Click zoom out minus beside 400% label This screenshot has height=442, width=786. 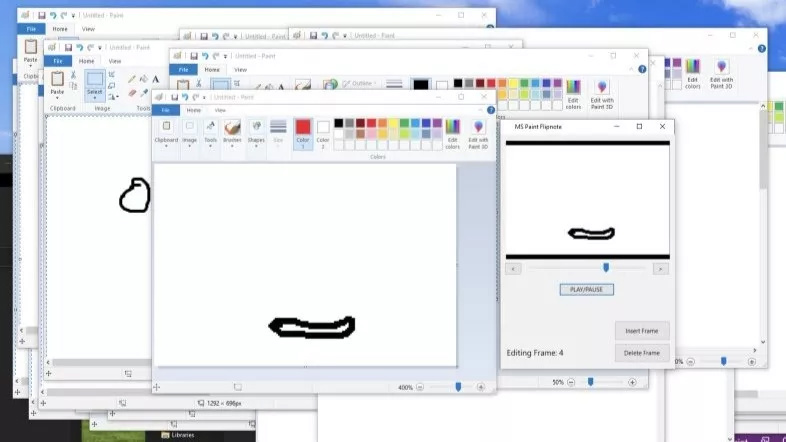point(420,387)
